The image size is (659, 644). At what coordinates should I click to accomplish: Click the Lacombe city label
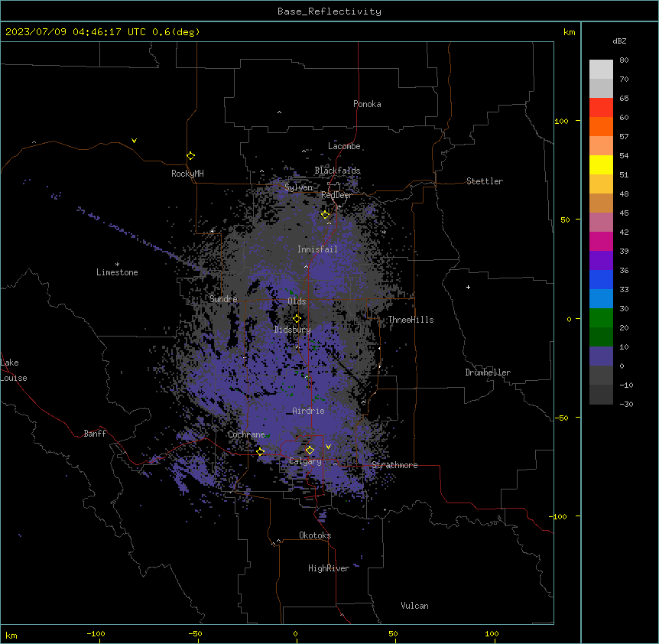pos(344,146)
